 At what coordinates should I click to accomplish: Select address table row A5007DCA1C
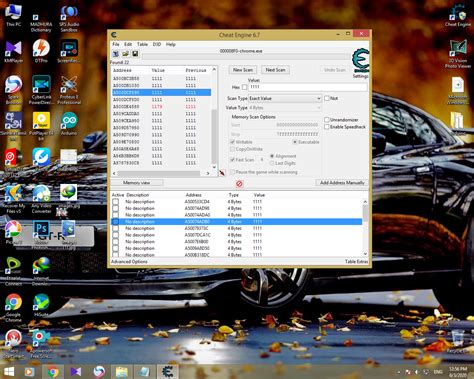236,235
